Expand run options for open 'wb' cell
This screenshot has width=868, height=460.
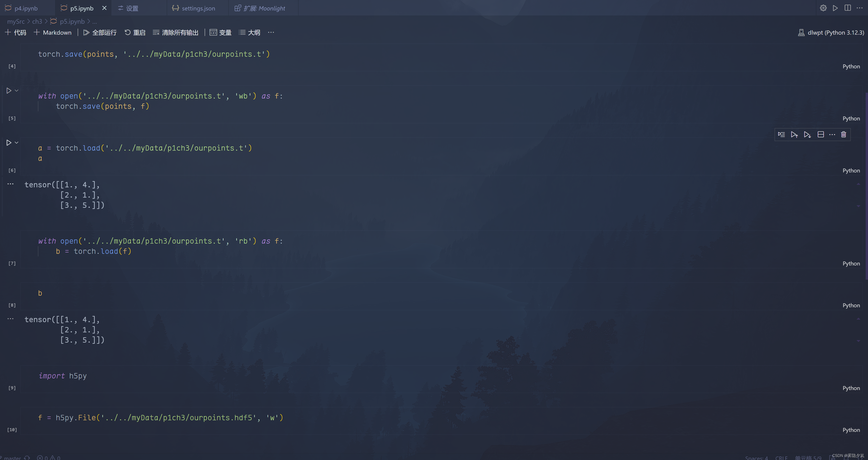[x=17, y=91]
